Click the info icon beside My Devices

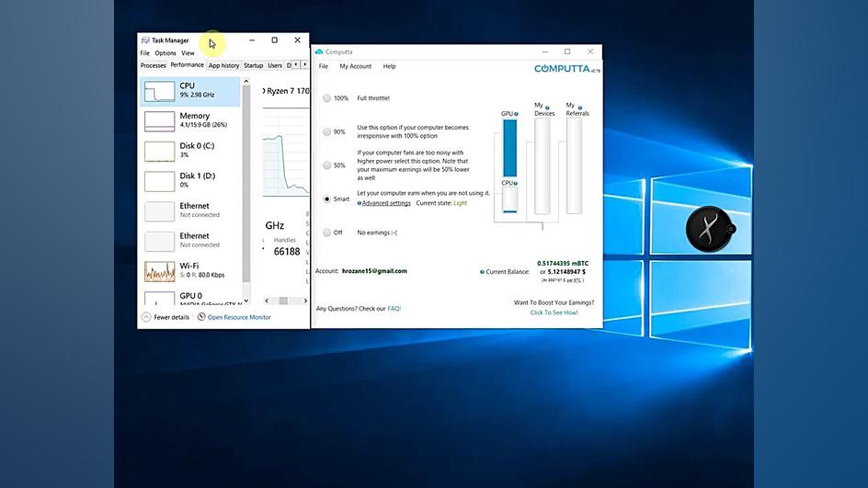[x=547, y=108]
